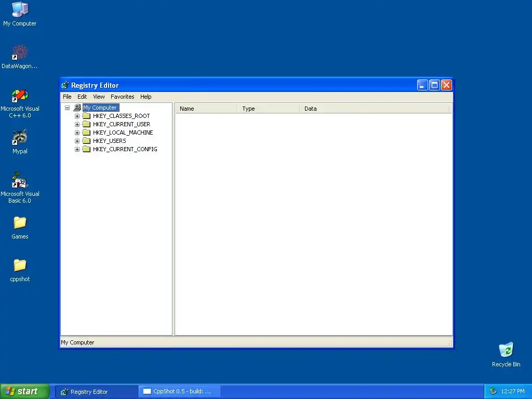Select the Games folder icon on desktop

click(x=20, y=223)
